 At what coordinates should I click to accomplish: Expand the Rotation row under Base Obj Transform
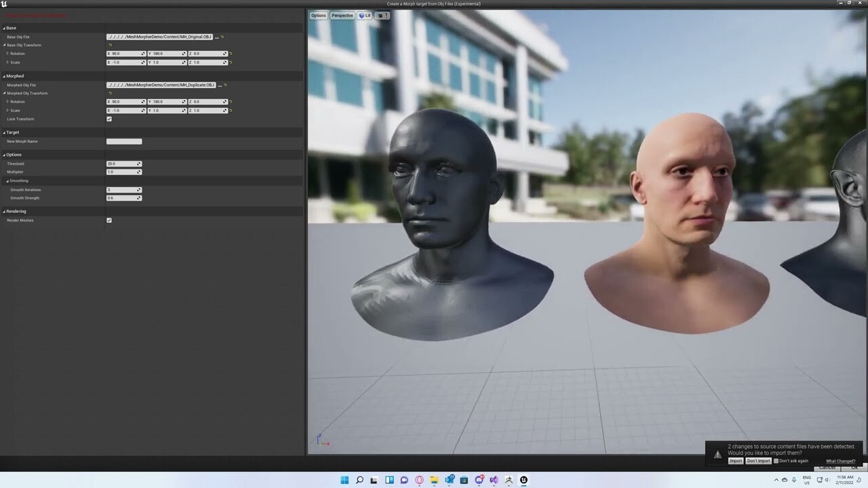coord(7,54)
